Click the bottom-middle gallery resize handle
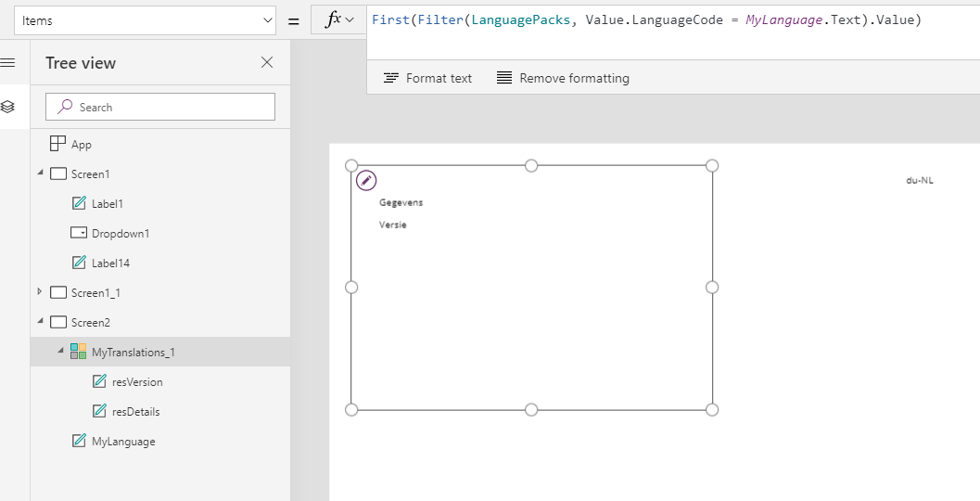This screenshot has width=980, height=501. click(531, 410)
